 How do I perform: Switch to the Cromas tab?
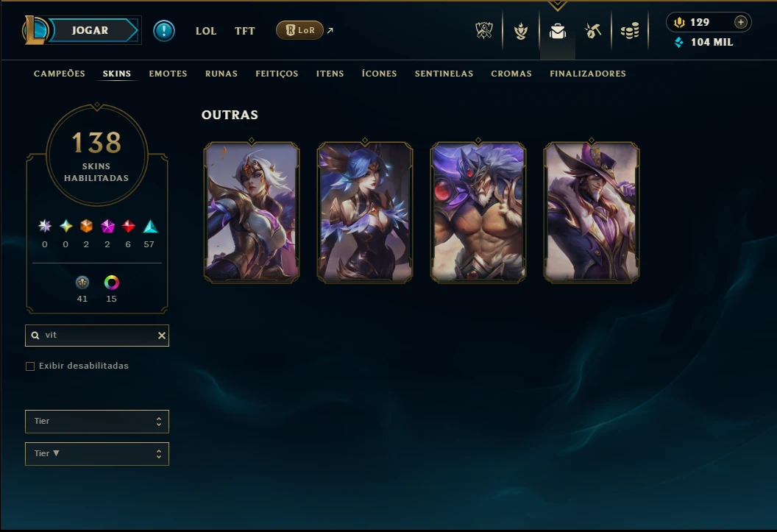511,74
